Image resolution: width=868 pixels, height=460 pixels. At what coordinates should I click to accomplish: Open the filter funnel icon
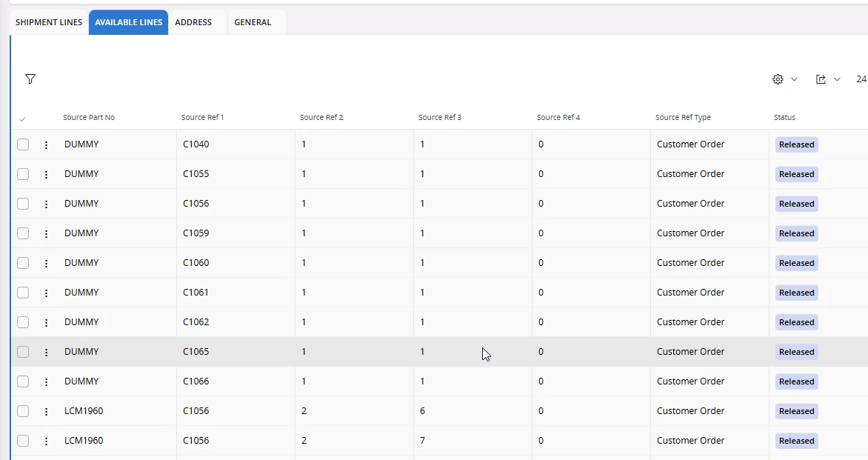30,79
